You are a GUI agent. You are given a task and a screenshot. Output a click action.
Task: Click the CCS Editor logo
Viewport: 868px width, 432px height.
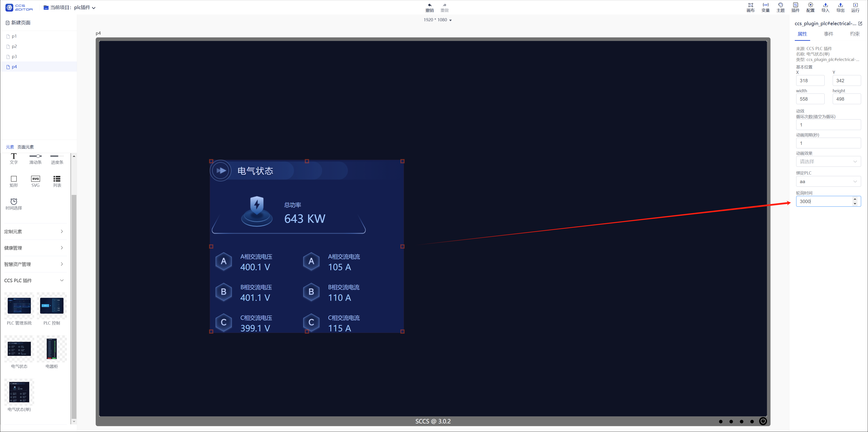(x=19, y=7)
